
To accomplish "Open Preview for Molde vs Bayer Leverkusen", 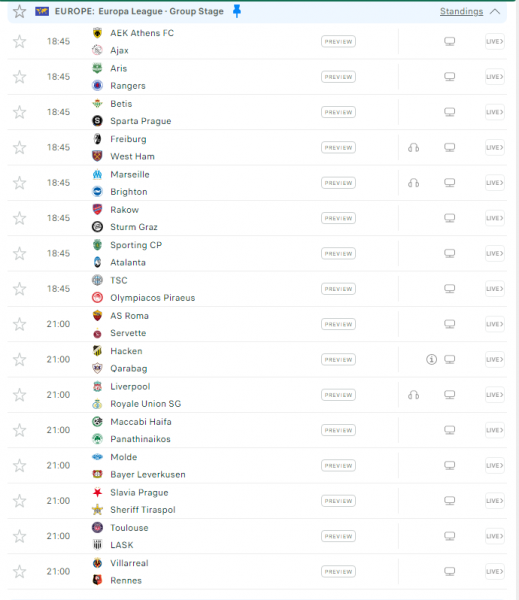I will coord(338,466).
